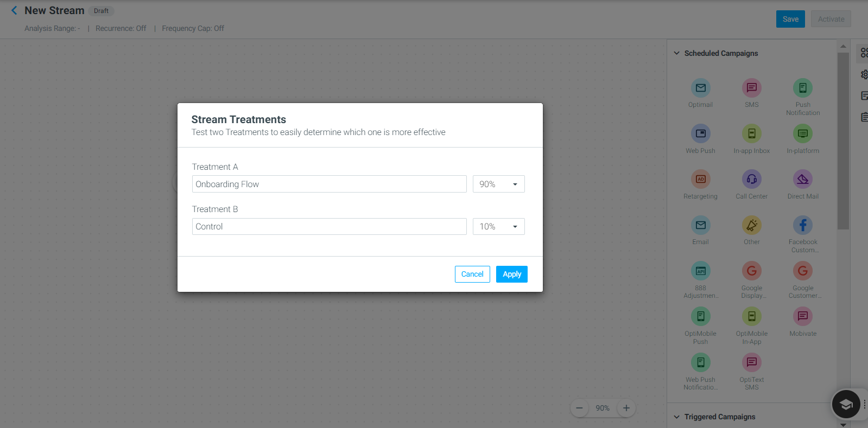Cancel the Stream Treatments dialog

472,274
